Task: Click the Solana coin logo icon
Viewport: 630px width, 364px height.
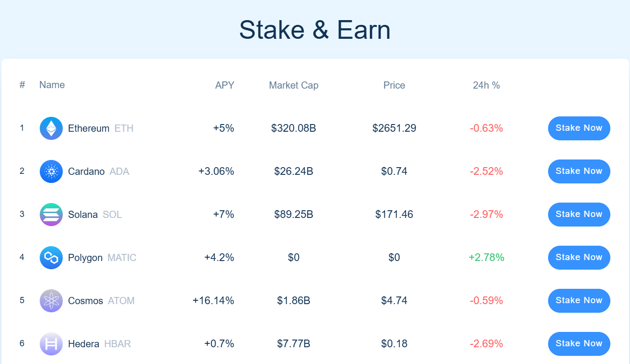Action: click(x=51, y=215)
